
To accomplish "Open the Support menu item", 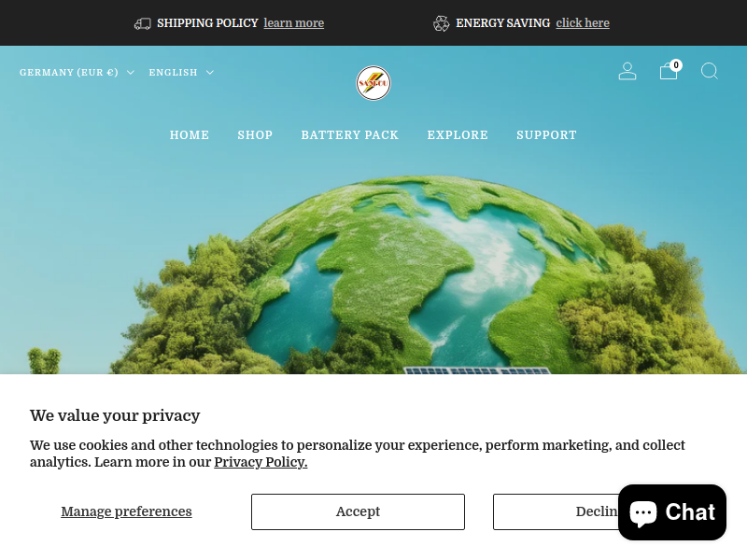I will click(x=546, y=135).
